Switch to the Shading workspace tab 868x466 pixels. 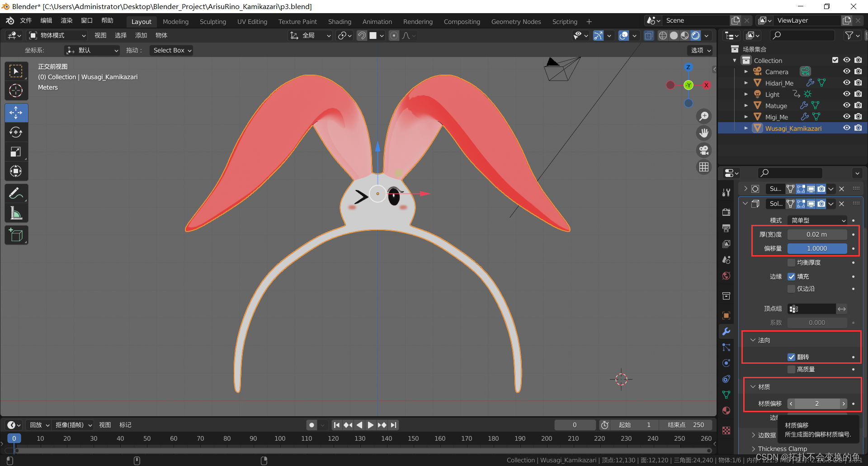340,22
